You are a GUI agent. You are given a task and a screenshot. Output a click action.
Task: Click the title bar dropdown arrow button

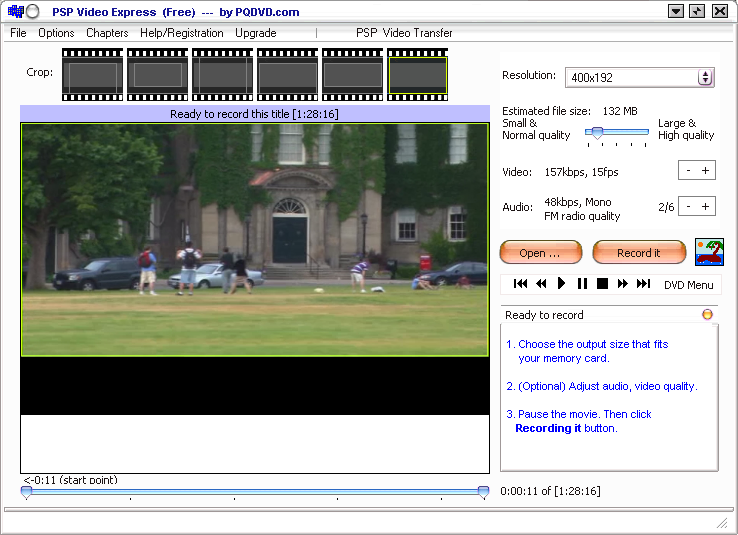676,11
